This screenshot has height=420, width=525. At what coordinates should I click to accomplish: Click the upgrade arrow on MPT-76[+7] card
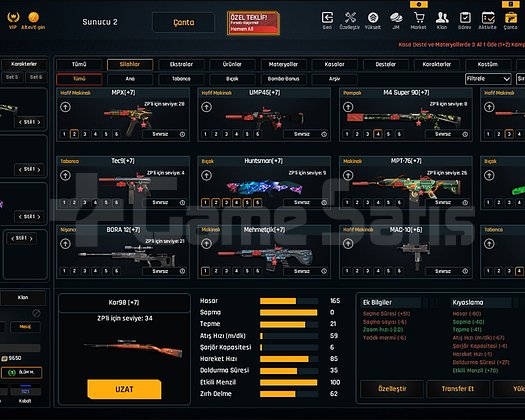pyautogui.click(x=348, y=176)
